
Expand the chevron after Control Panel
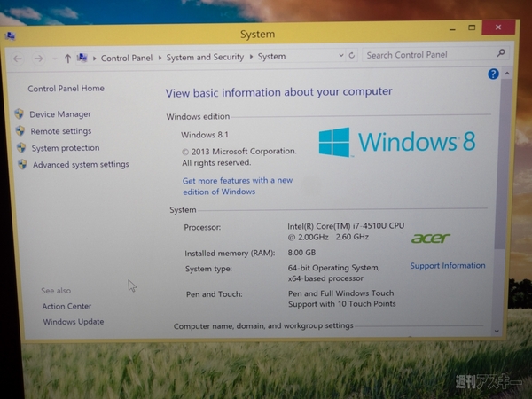pos(160,58)
